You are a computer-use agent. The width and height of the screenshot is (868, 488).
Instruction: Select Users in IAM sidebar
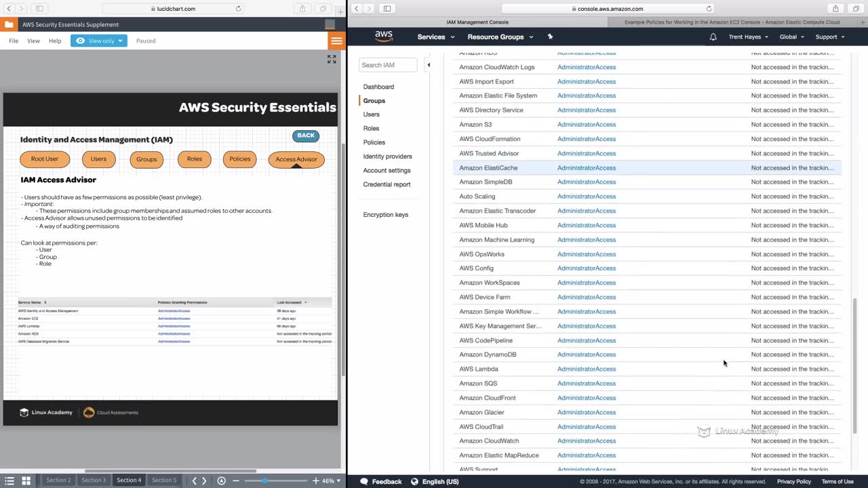pos(371,115)
